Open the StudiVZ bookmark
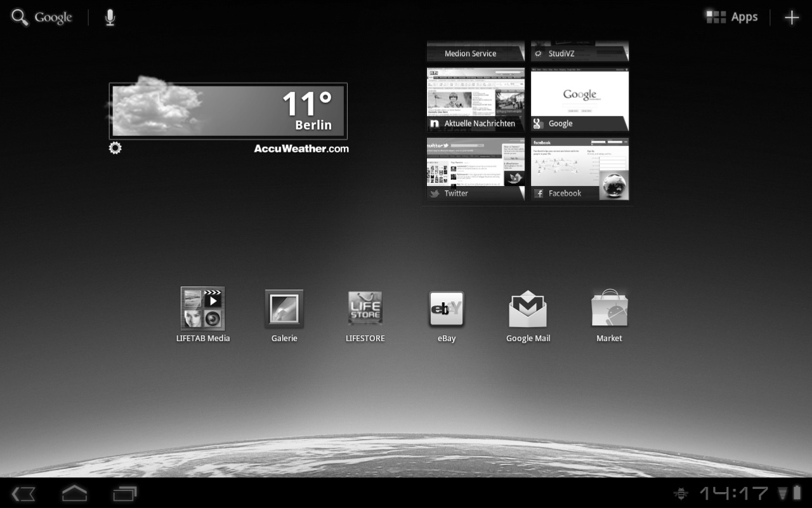Viewport: 812px width, 508px height. [580, 51]
